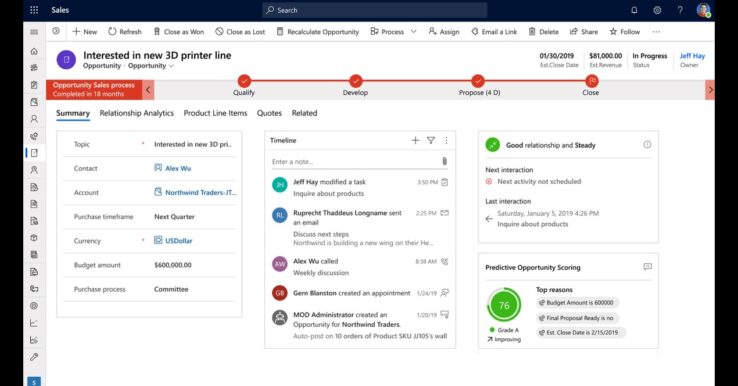Viewport: 738px width, 386px height.
Task: Open the recent history clock icon
Action: 56,31
